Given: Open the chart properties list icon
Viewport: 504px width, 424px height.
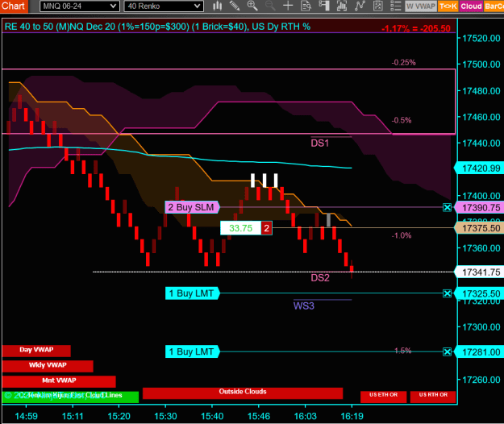Looking at the screenshot, I should (396, 6).
